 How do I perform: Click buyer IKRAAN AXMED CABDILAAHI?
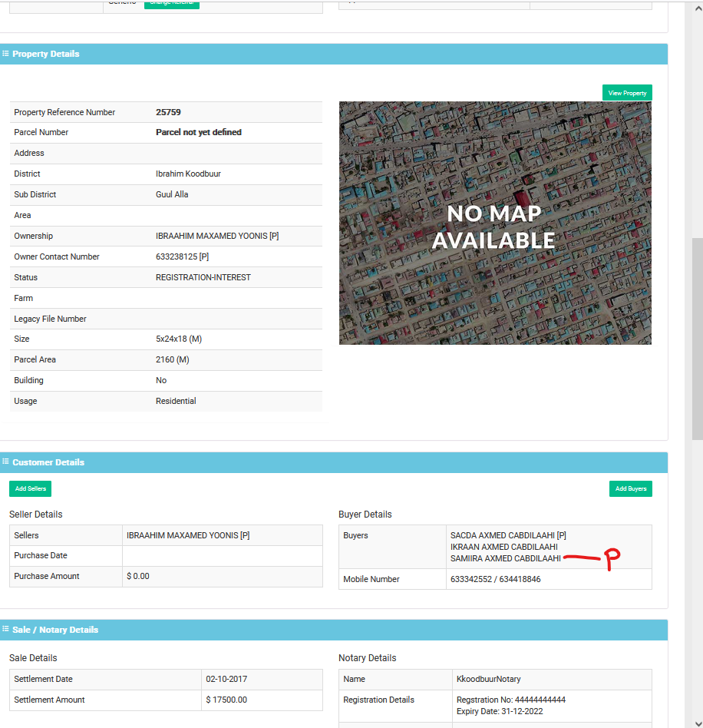pyautogui.click(x=504, y=547)
